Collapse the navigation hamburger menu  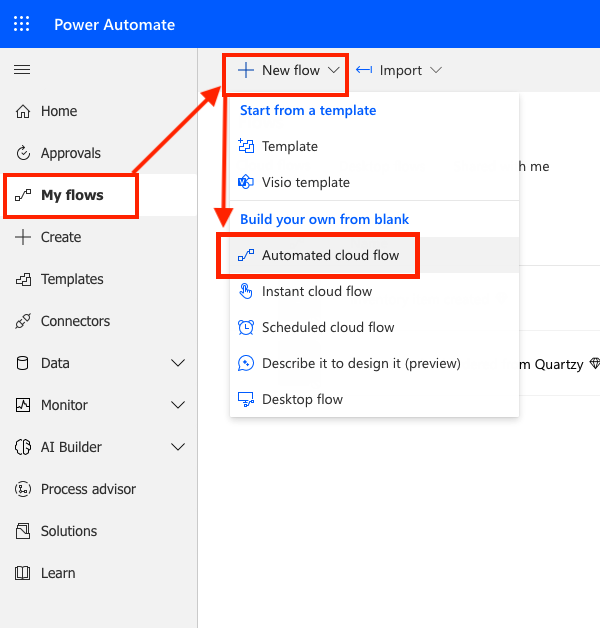click(22, 70)
